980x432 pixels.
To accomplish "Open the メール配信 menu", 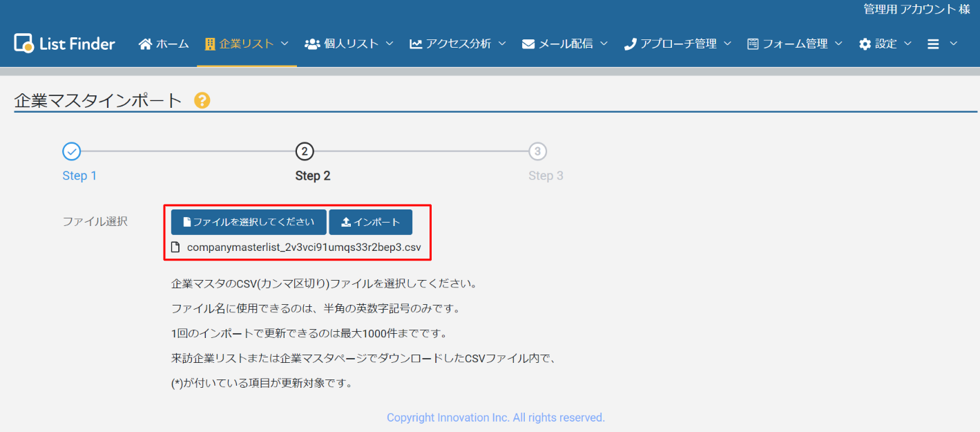I will 565,44.
